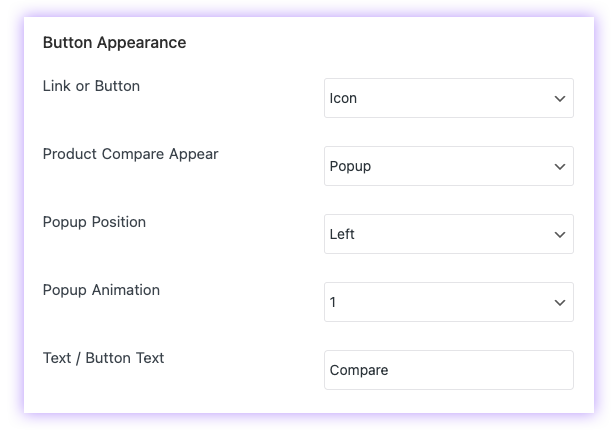616x432 pixels.
Task: Click the Button Appearance section heading
Action: pyautogui.click(x=114, y=43)
